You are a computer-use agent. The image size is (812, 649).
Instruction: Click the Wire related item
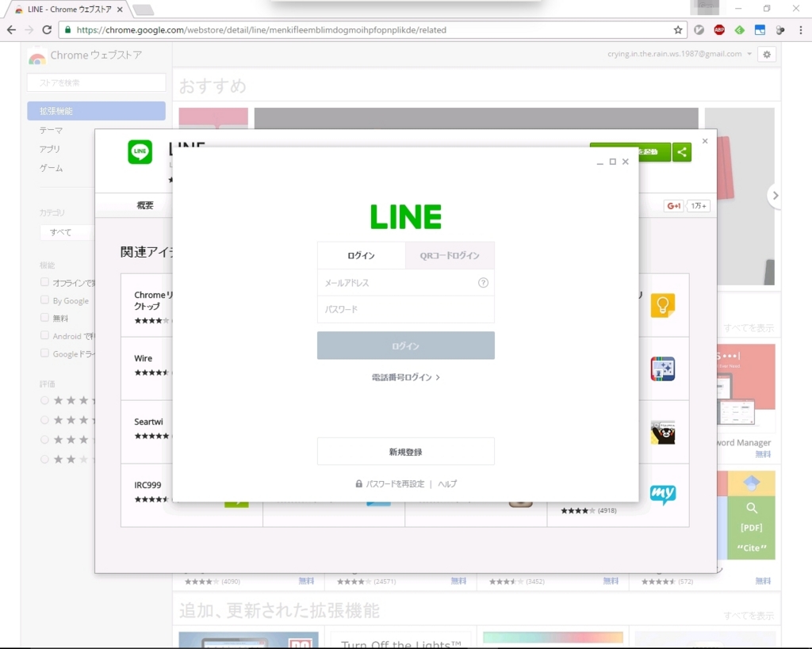click(x=147, y=368)
